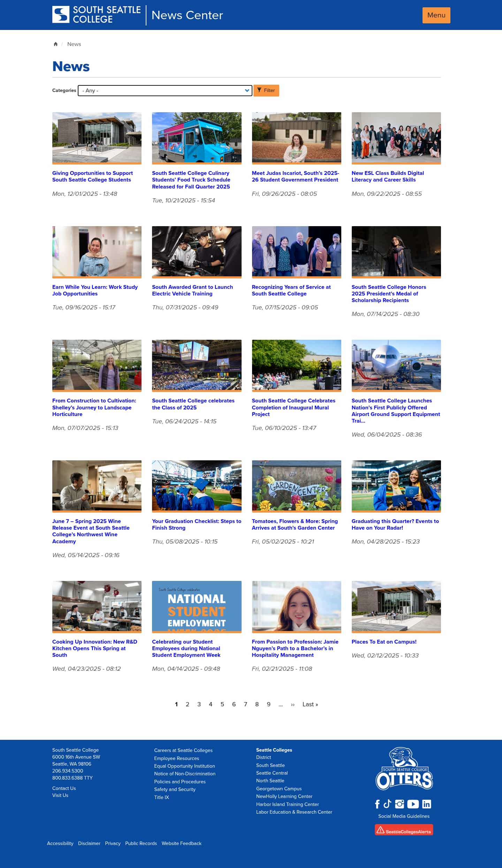
Task: Open the YouTube social icon
Action: coord(413,804)
